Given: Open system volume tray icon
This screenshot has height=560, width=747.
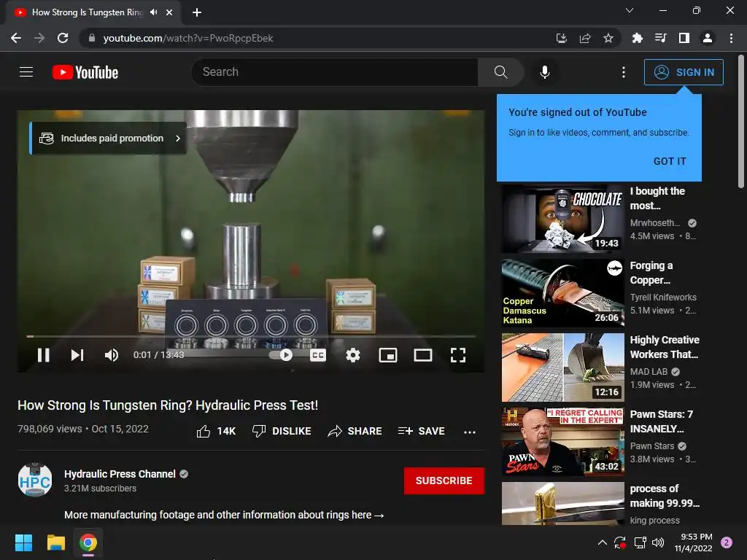Looking at the screenshot, I should pyautogui.click(x=658, y=542).
